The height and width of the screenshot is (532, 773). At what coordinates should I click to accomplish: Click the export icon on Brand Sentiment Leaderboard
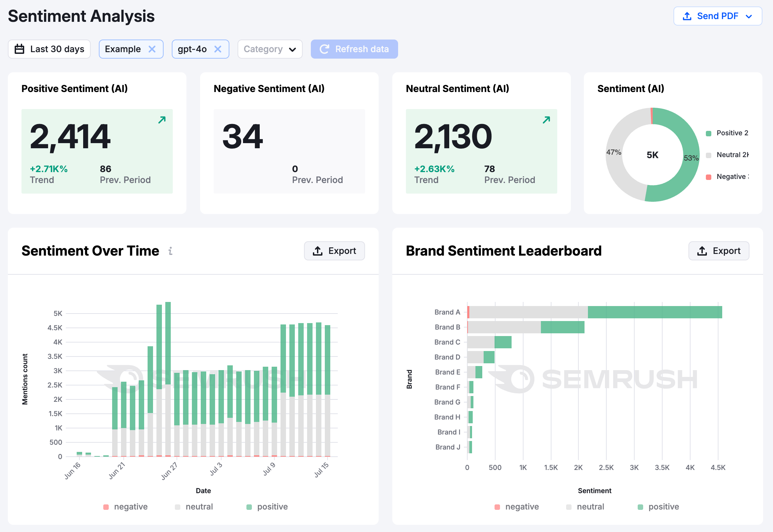point(702,250)
